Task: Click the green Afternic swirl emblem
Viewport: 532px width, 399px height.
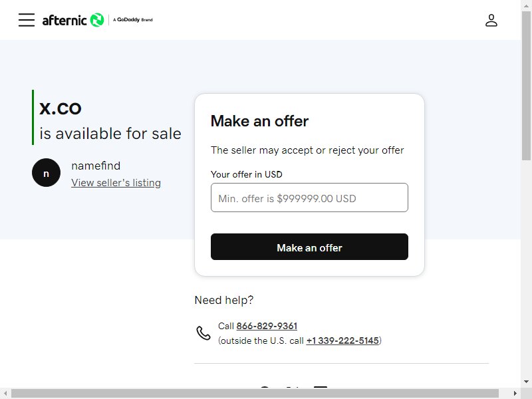Action: click(97, 20)
